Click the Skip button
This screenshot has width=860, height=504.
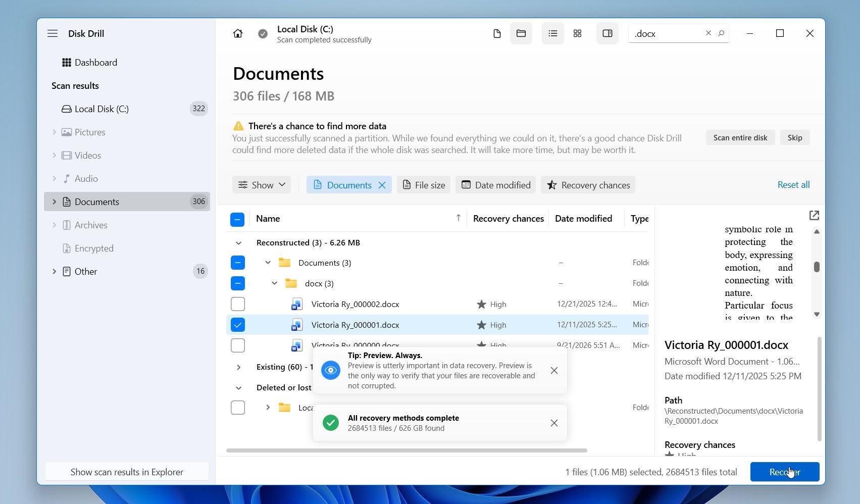coord(795,138)
